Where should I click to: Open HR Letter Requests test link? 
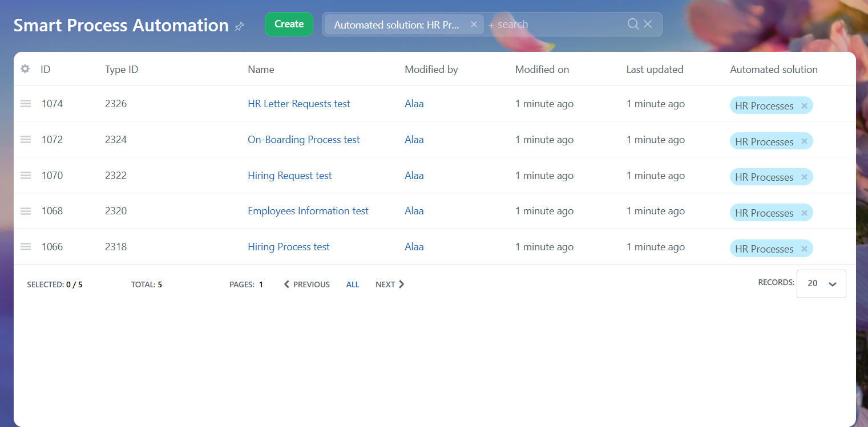(x=298, y=104)
